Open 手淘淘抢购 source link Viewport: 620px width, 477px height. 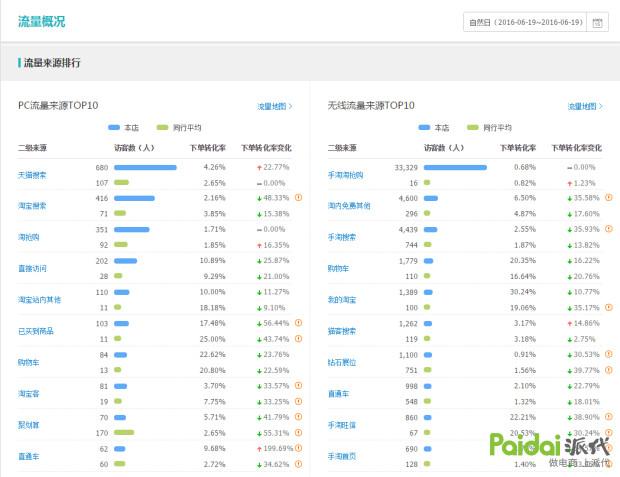point(346,175)
